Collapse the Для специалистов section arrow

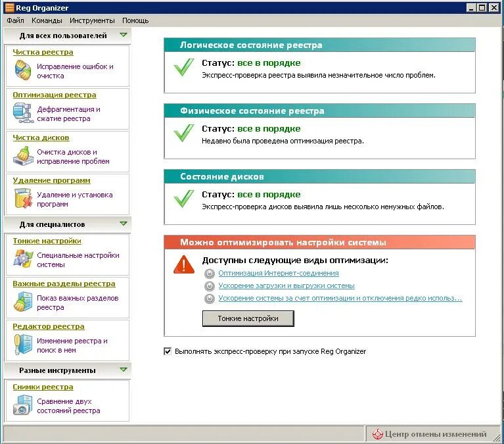pyautogui.click(x=124, y=224)
